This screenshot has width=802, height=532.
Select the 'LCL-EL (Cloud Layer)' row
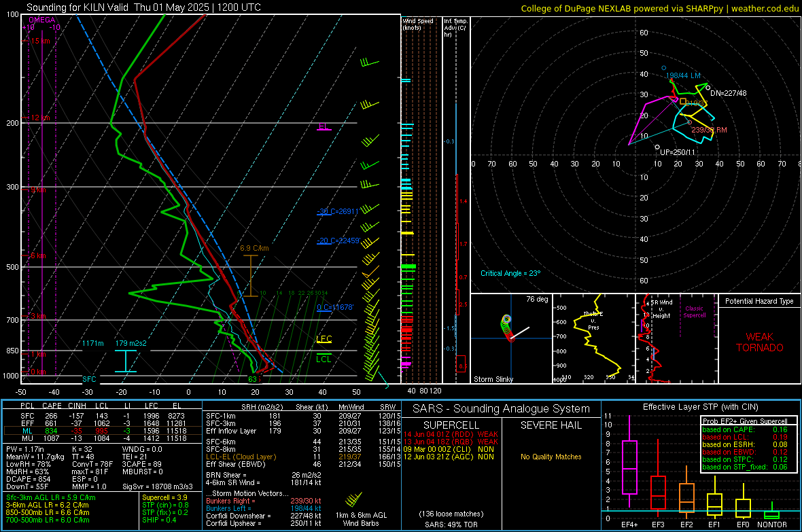tap(302, 457)
